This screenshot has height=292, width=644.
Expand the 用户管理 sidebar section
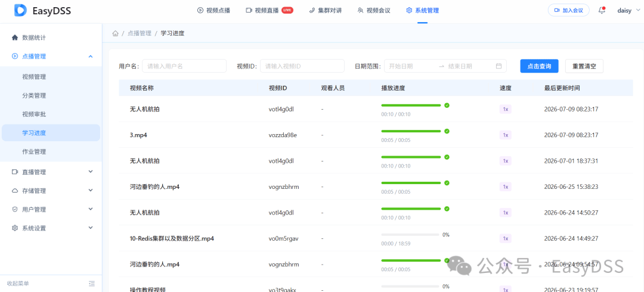coord(91,209)
